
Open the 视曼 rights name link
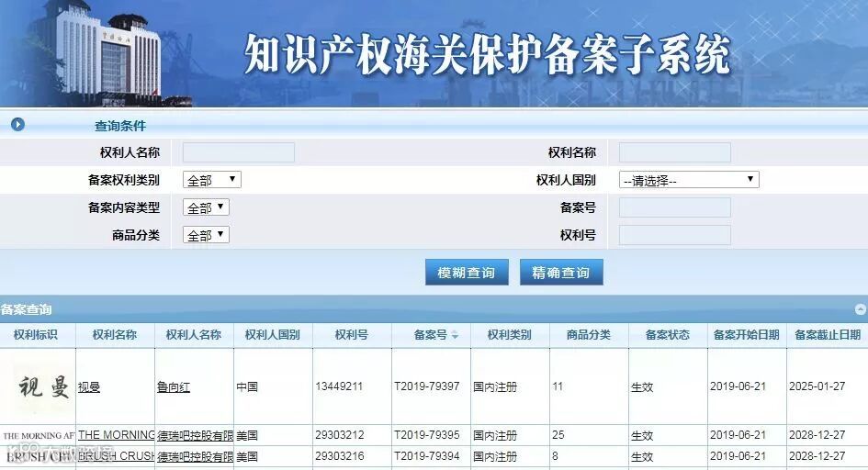(88, 386)
